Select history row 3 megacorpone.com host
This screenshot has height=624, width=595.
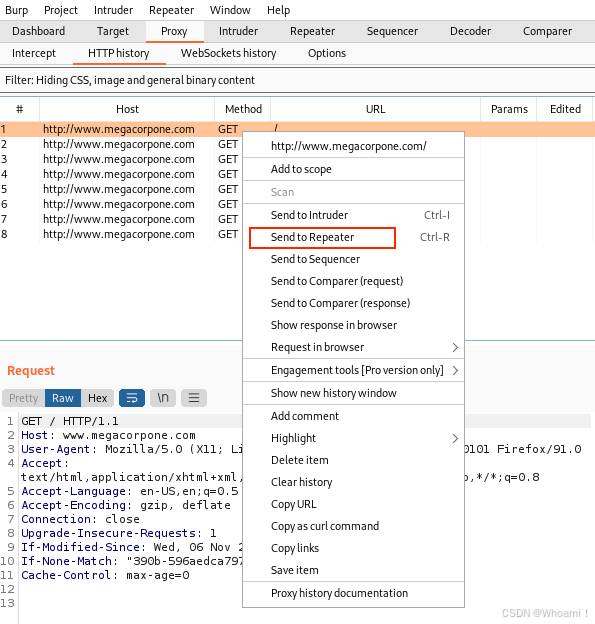[x=119, y=160]
